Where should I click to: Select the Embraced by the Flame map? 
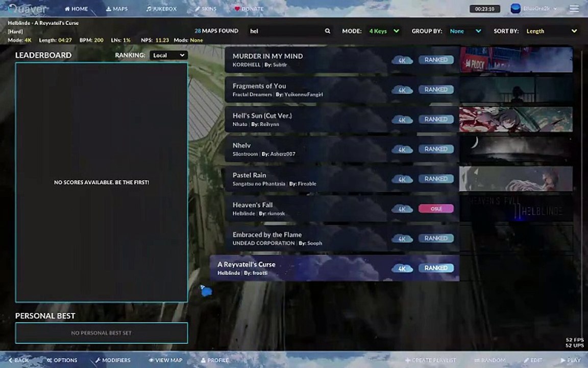coord(342,238)
